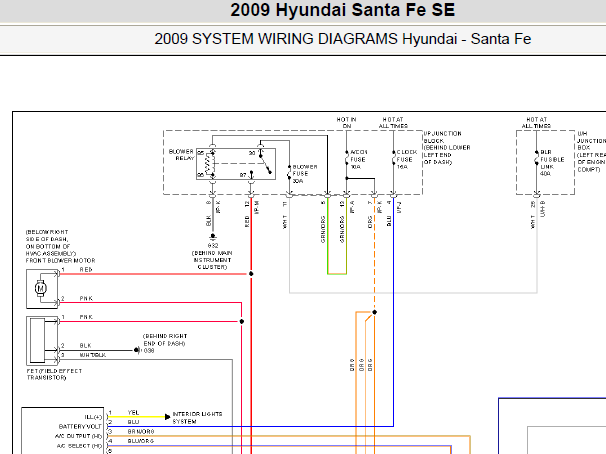Click the 'INTERIOR LIGHTS SYSTEM' label

197,418
